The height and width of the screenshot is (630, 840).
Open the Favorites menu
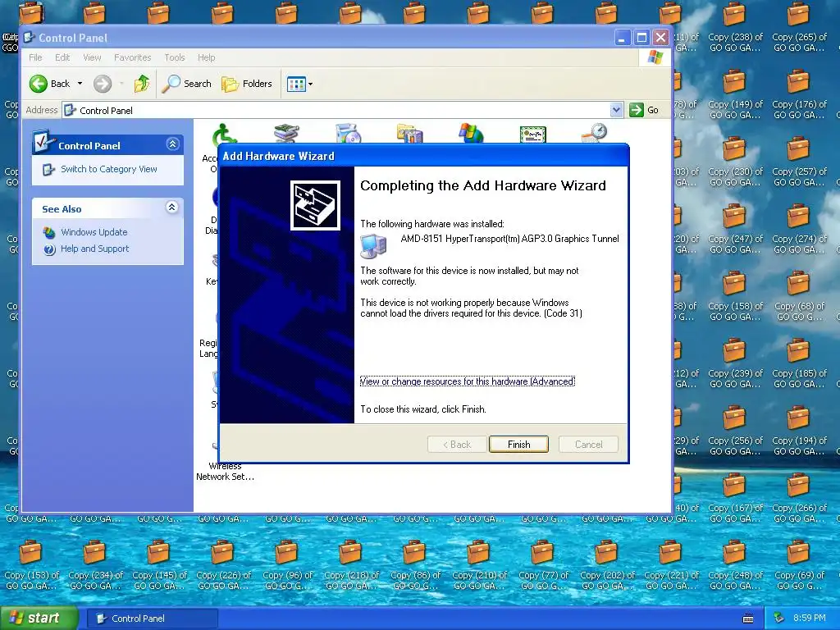click(132, 57)
